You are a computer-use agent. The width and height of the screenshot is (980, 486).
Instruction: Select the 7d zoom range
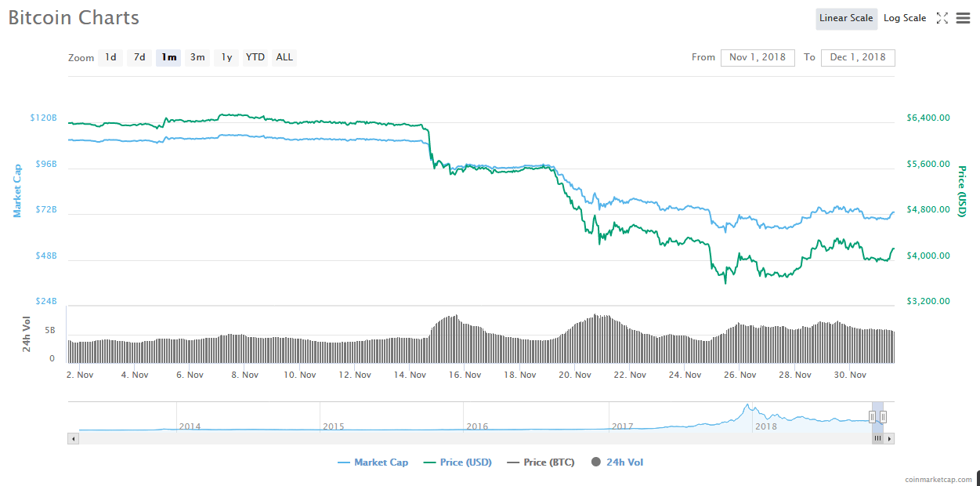(139, 57)
